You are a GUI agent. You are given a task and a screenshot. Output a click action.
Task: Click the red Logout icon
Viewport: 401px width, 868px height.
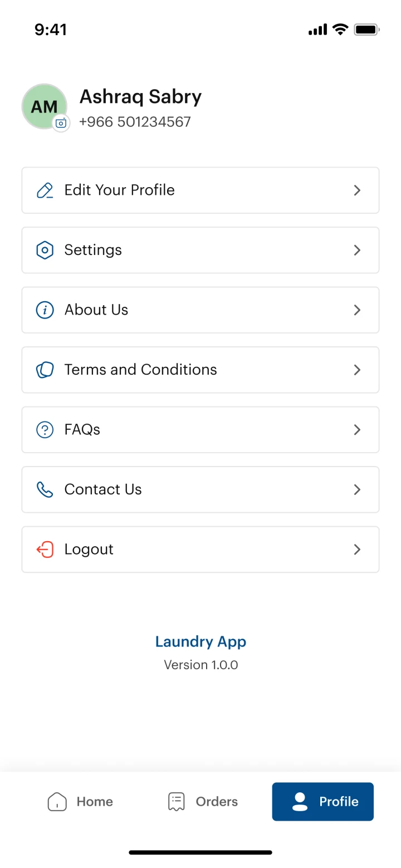[45, 550]
